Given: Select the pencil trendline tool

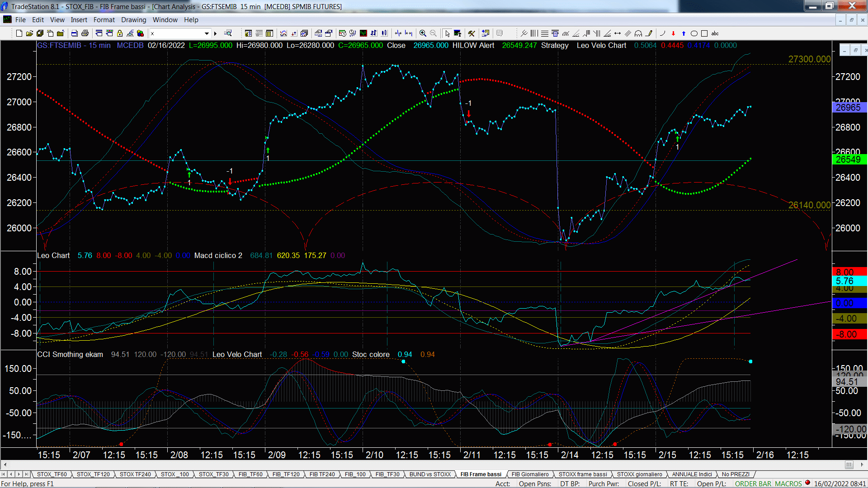Looking at the screenshot, I should [x=649, y=33].
